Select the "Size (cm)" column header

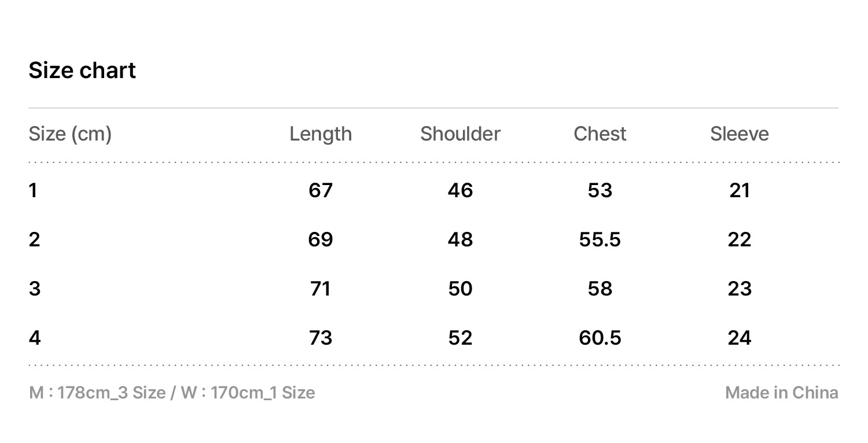point(70,134)
